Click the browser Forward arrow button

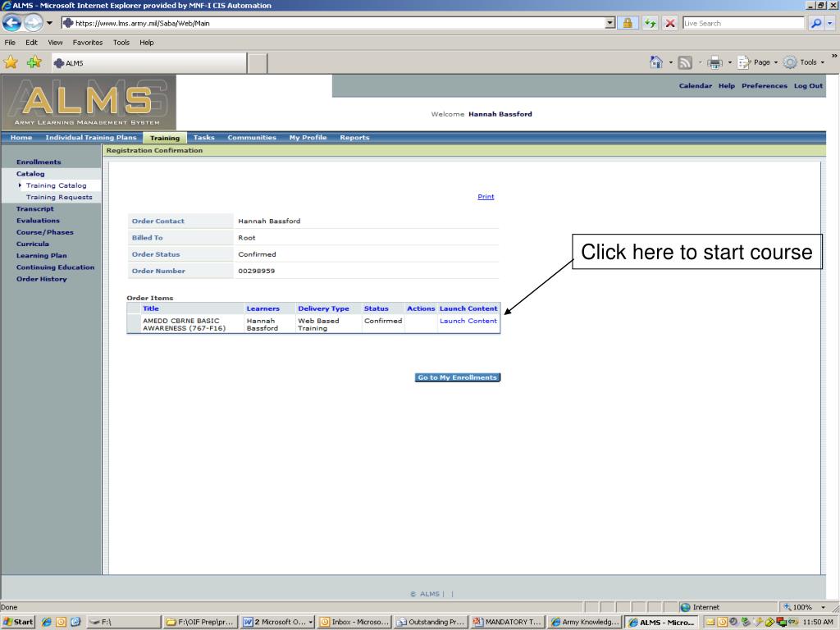click(x=33, y=23)
